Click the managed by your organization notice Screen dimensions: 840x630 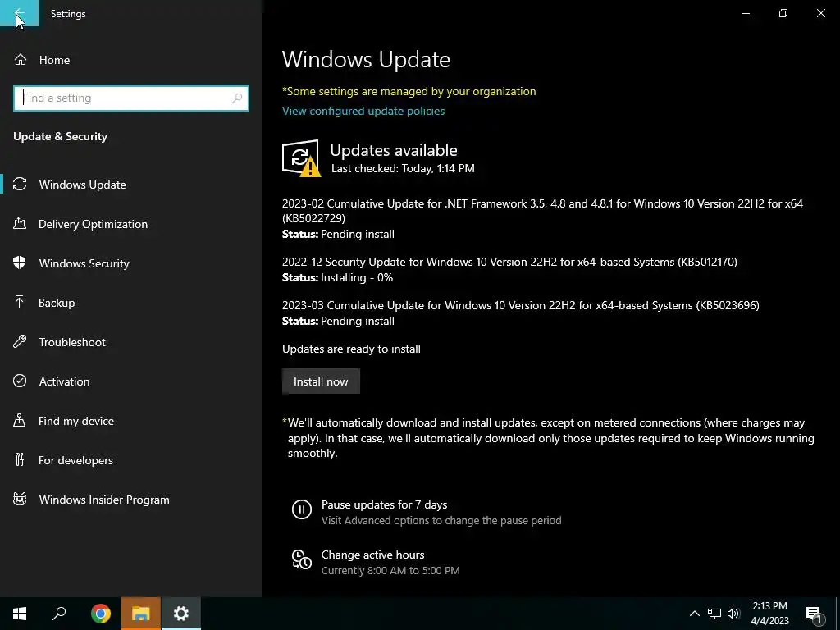pyautogui.click(x=409, y=91)
